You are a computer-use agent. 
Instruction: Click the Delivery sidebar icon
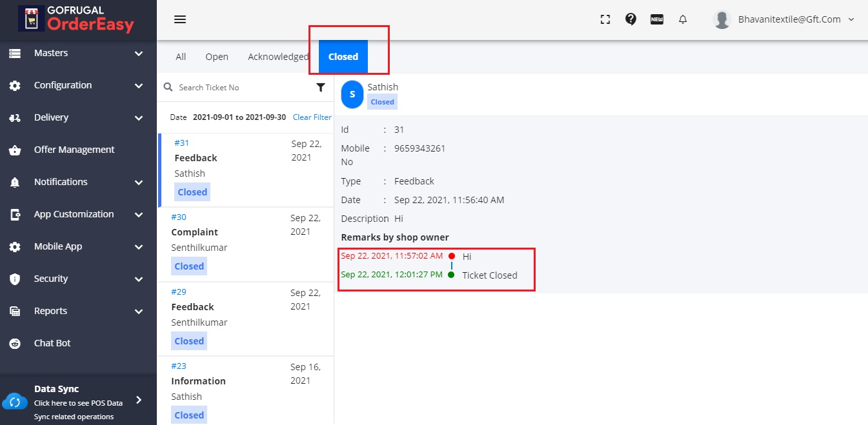(x=15, y=117)
